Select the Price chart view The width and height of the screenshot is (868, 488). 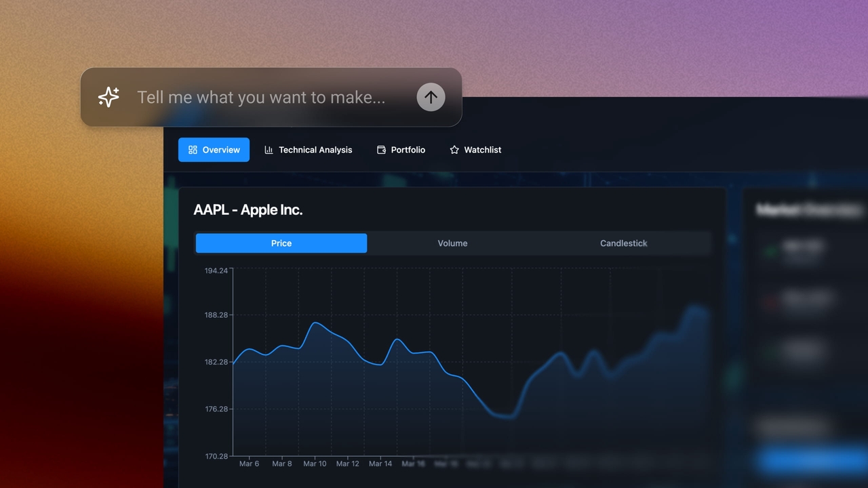tap(281, 243)
